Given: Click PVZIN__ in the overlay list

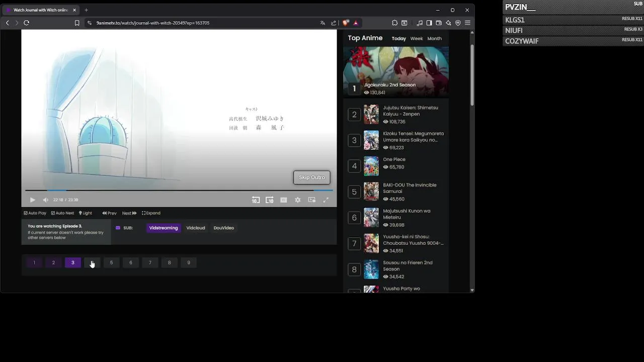Looking at the screenshot, I should [x=520, y=7].
